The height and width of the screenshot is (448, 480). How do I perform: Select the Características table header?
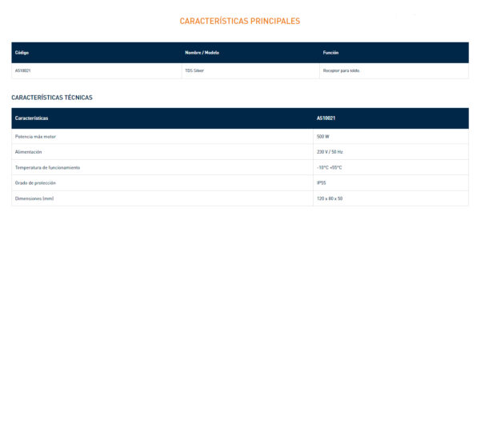point(31,118)
